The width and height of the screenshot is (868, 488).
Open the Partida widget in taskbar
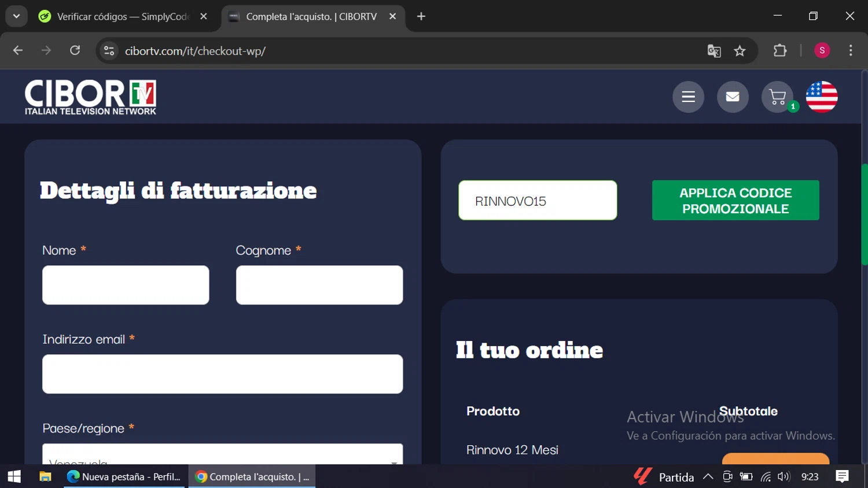point(664,476)
